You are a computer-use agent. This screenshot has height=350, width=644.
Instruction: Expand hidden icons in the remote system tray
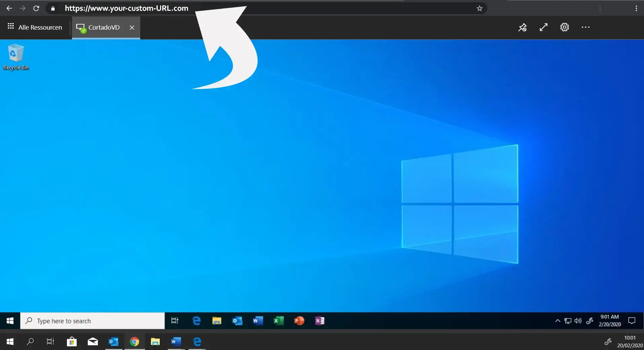[x=557, y=321]
